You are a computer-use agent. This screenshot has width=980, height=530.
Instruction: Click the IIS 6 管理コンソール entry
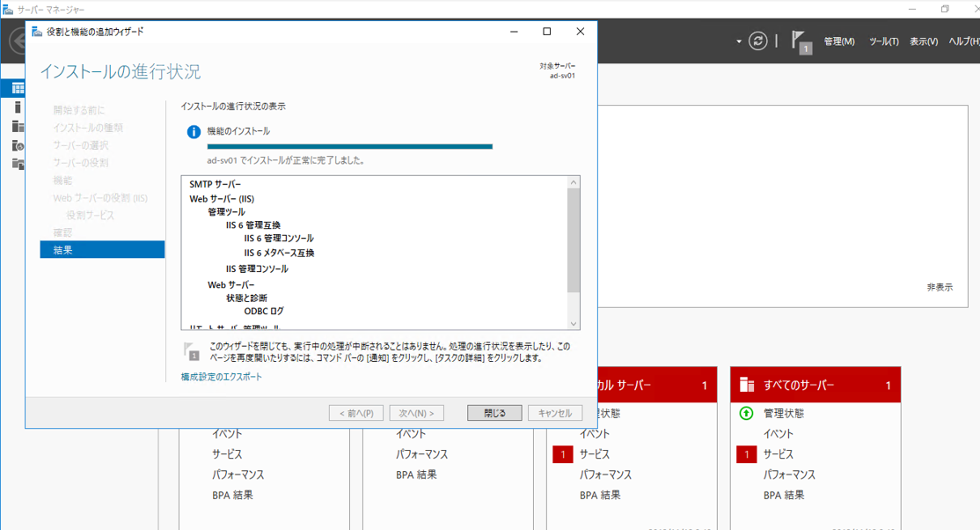tap(279, 239)
